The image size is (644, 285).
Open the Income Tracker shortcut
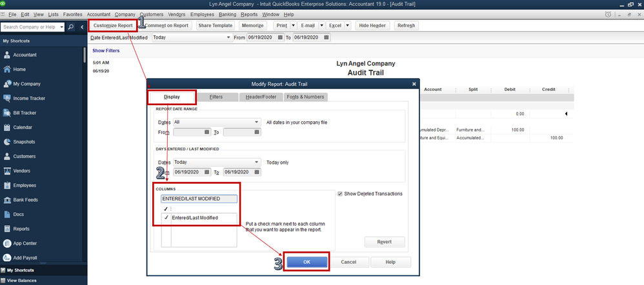click(7, 99)
